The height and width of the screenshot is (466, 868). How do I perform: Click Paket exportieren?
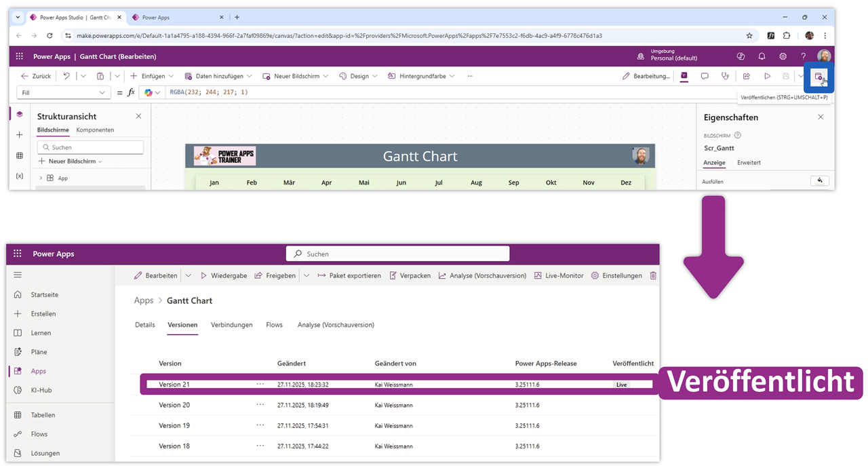pos(349,275)
